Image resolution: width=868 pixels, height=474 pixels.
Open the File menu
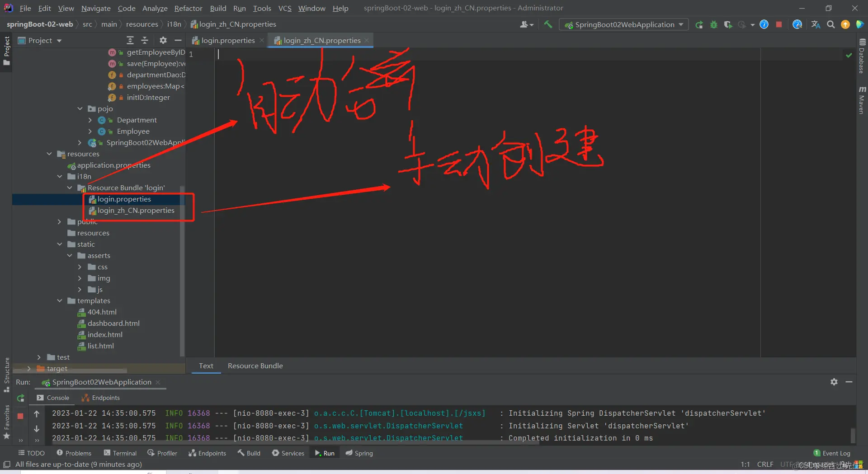tap(25, 8)
